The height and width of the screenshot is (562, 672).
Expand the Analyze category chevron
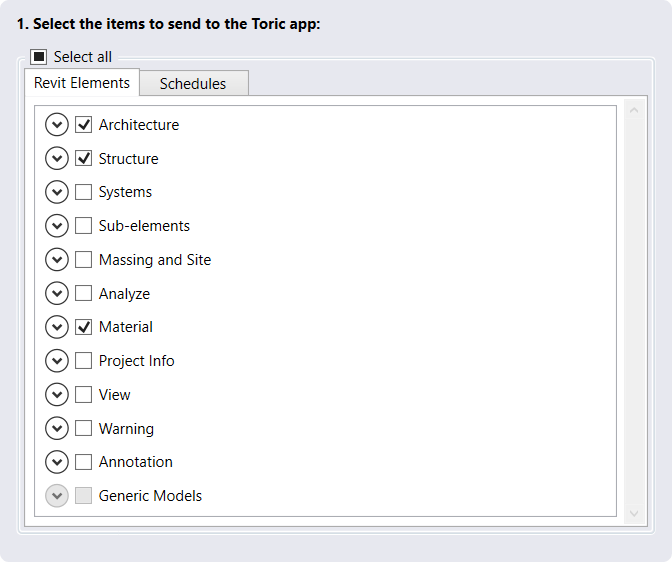(x=57, y=294)
